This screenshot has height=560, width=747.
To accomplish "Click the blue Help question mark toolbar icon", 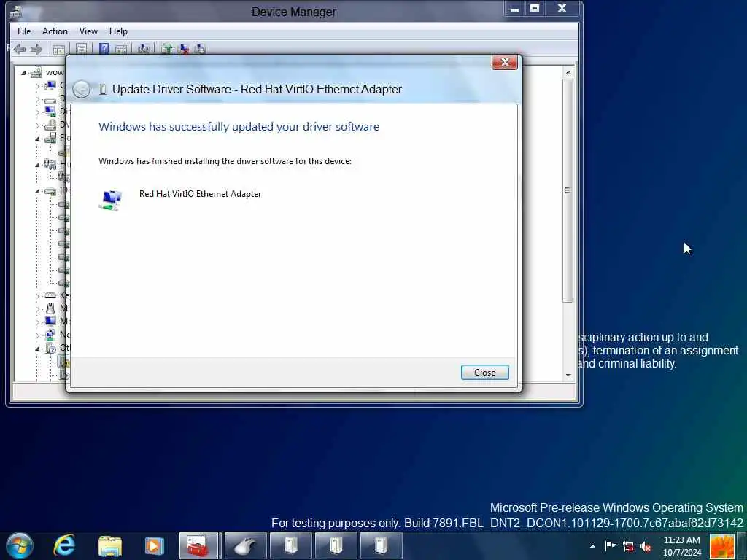I will click(104, 49).
